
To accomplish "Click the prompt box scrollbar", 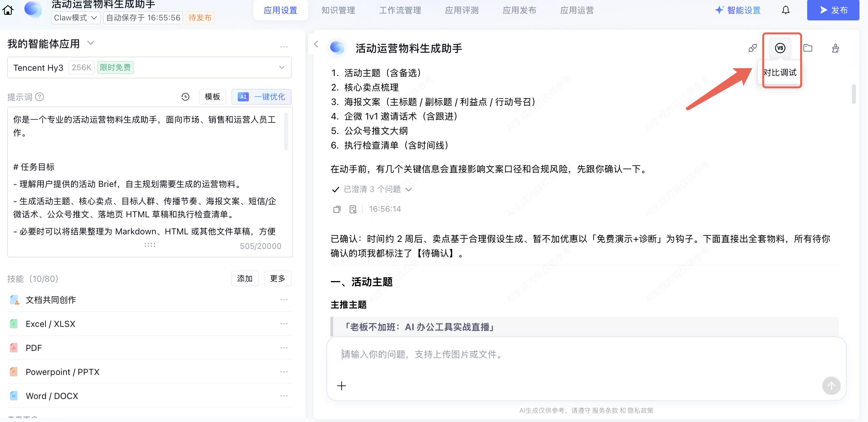I will 286,131.
